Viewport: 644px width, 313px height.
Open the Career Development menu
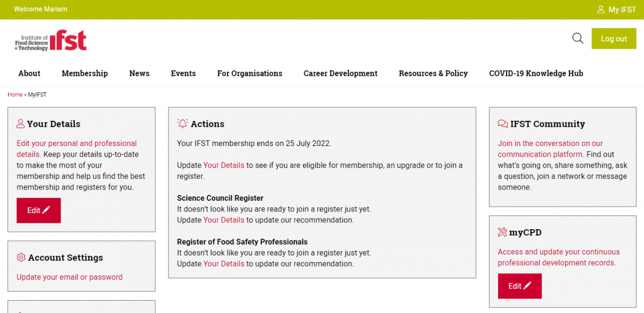pyautogui.click(x=340, y=74)
